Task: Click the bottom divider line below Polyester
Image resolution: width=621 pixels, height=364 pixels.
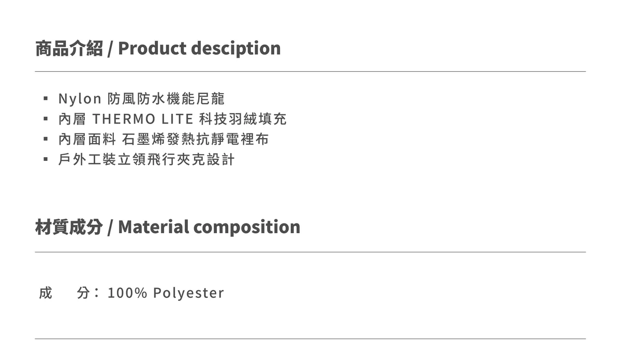Action: pos(310,339)
